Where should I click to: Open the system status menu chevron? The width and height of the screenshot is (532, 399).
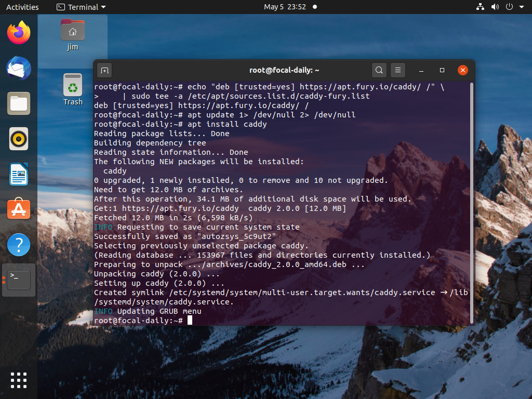pyautogui.click(x=522, y=7)
